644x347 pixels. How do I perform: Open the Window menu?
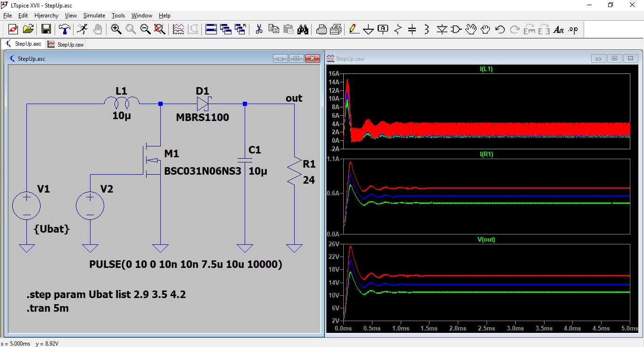tap(142, 16)
